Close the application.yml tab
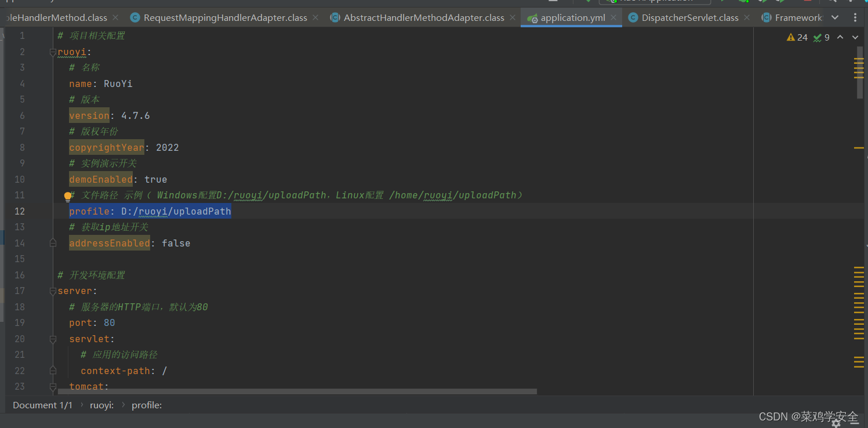This screenshot has width=868, height=428. coord(613,17)
